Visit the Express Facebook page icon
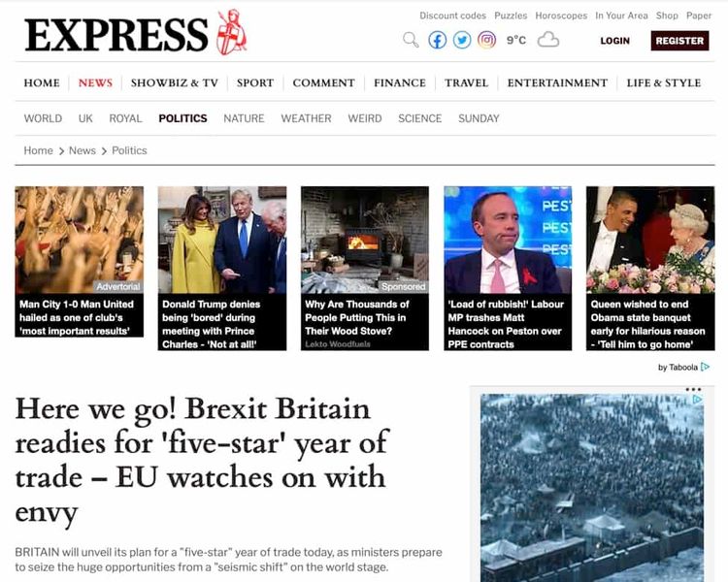Image resolution: width=728 pixels, height=582 pixels. click(437, 41)
